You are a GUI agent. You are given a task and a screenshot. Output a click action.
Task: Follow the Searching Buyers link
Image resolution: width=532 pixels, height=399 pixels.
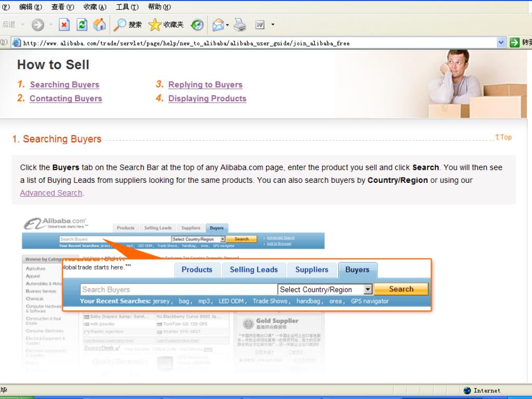tap(64, 85)
